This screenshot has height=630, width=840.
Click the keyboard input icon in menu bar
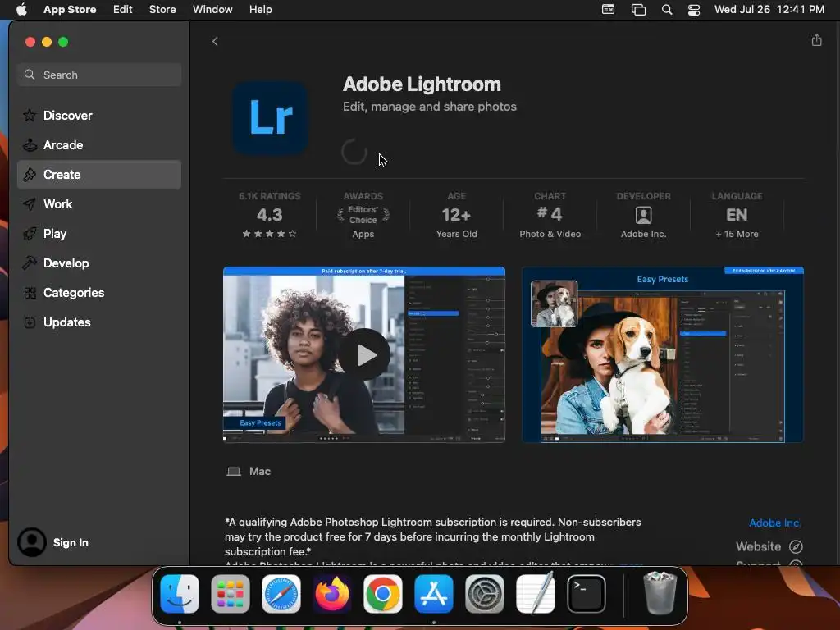click(x=608, y=10)
